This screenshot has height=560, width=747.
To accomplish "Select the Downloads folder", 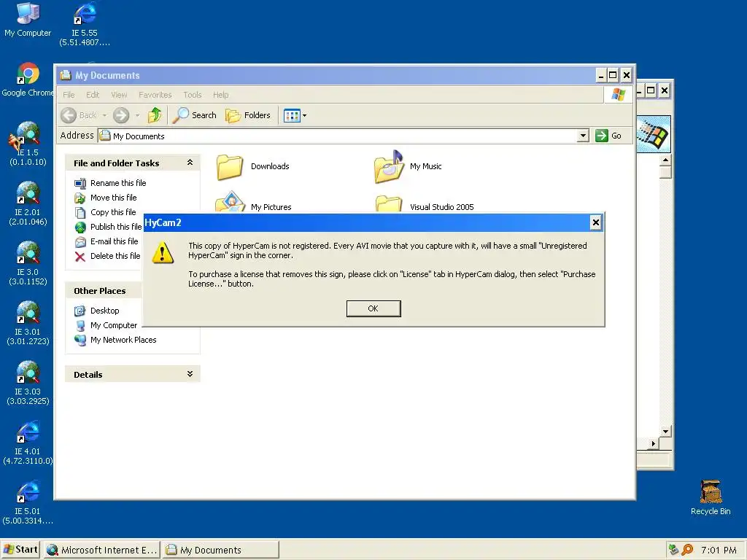I will 252,167.
